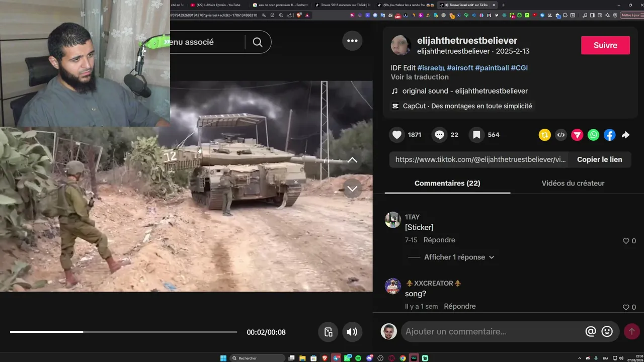Bookmark the video with the save icon
644x362 pixels.
pos(476,135)
